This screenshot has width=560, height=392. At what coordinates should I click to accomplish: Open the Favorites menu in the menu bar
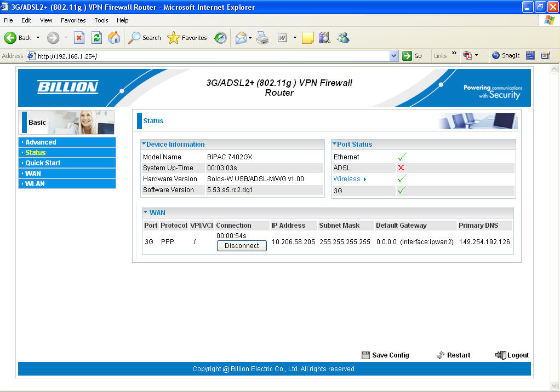tap(73, 20)
